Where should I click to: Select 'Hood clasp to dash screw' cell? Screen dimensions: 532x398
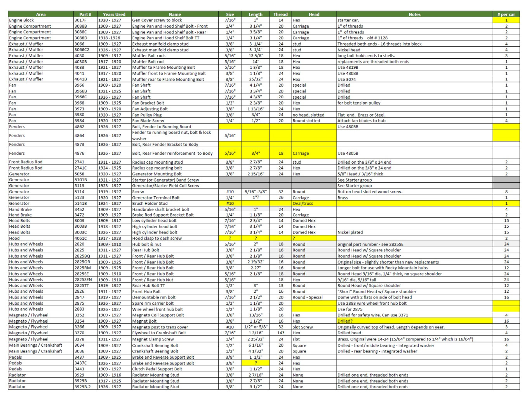coord(175,238)
